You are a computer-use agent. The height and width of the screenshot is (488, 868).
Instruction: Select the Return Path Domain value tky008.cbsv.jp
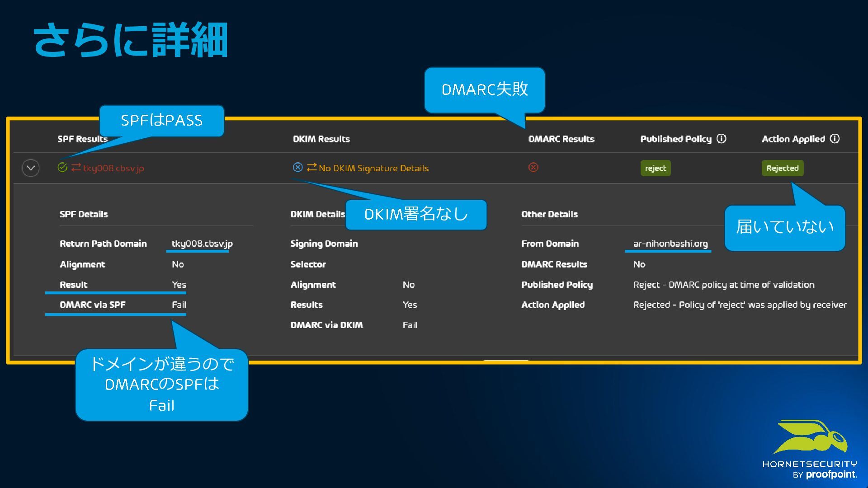[x=202, y=244]
